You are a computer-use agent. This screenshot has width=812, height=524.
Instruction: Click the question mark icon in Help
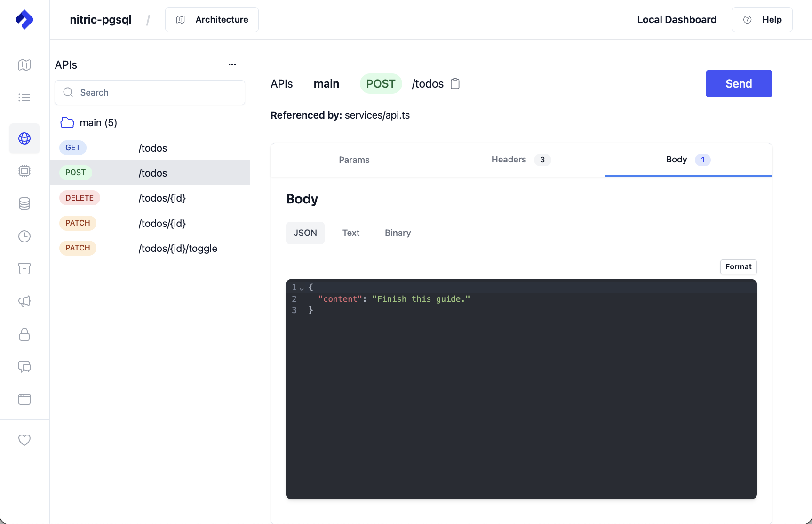tap(747, 20)
